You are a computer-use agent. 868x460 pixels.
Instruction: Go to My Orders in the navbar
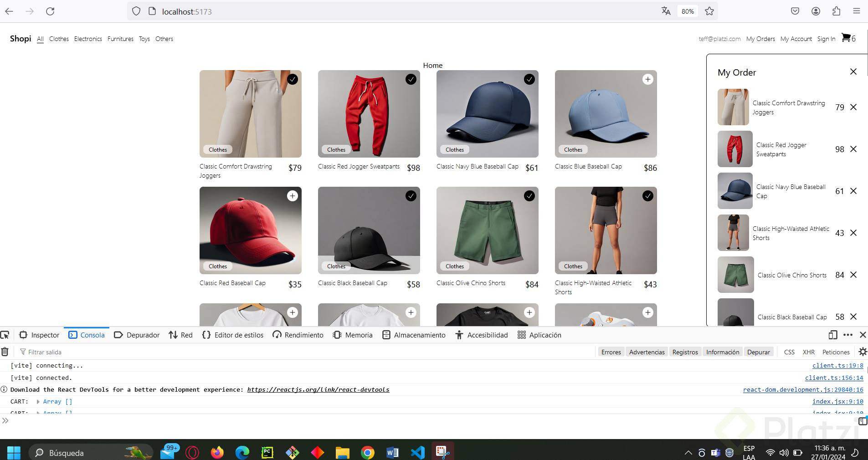point(760,39)
